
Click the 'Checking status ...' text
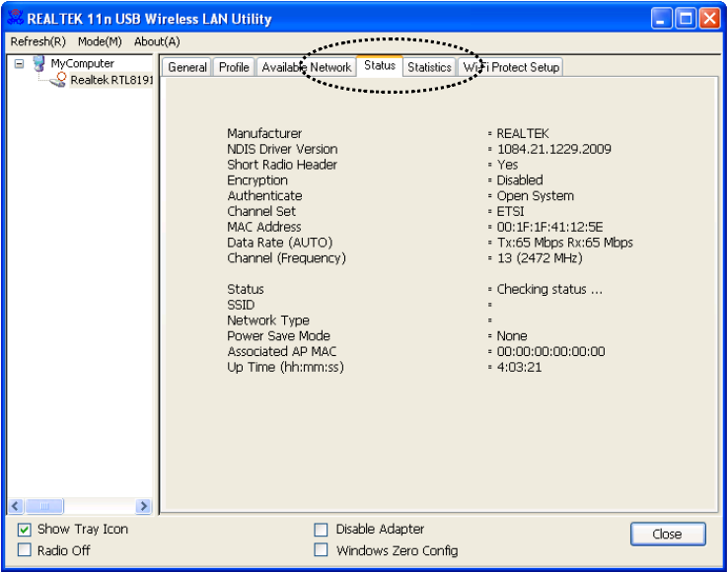549,289
